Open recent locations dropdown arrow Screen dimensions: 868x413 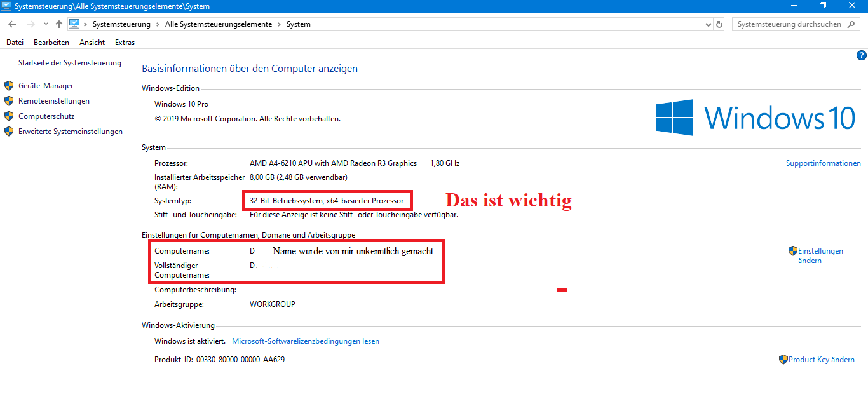point(46,24)
